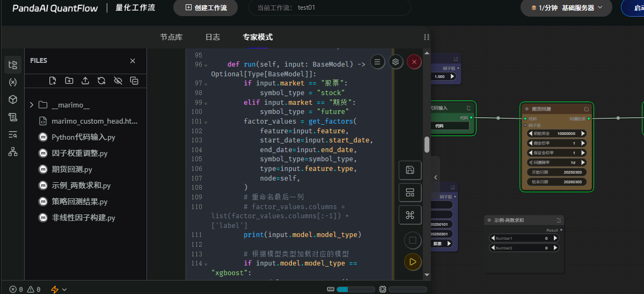Open the 1/分钟 基础服务器 dropdown
Screen dimensions: 644x294
tap(567, 8)
